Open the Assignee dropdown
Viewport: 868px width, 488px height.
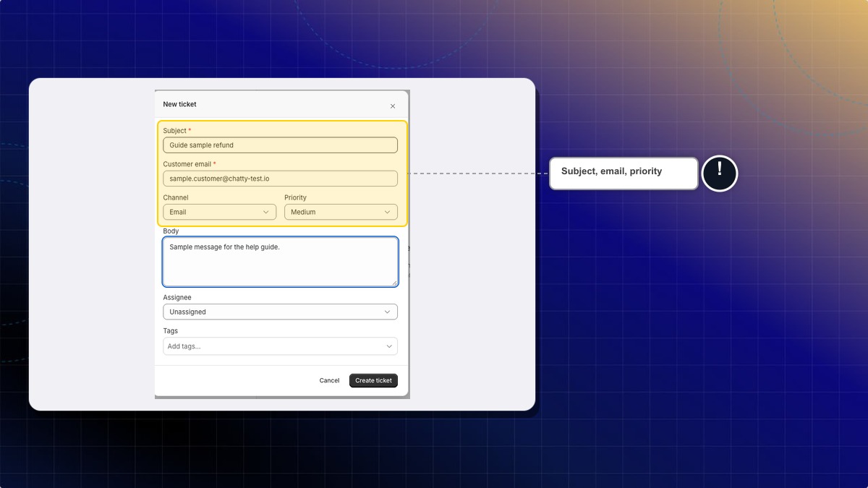[x=280, y=312]
